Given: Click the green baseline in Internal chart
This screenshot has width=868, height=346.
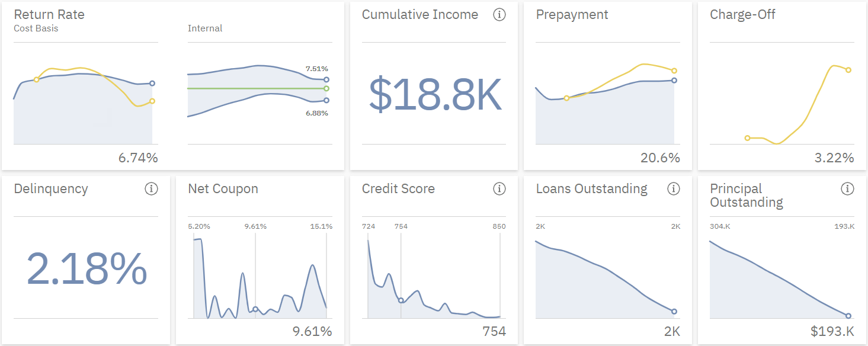Looking at the screenshot, I should tap(255, 88).
